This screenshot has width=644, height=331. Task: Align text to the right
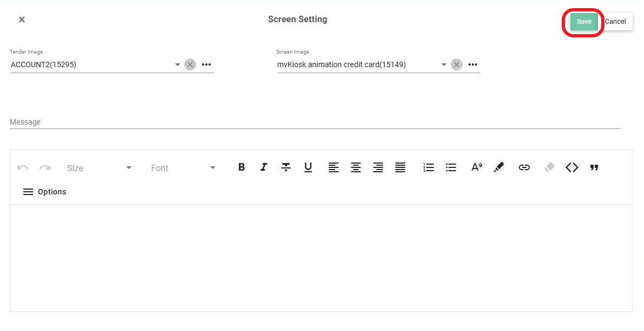378,167
